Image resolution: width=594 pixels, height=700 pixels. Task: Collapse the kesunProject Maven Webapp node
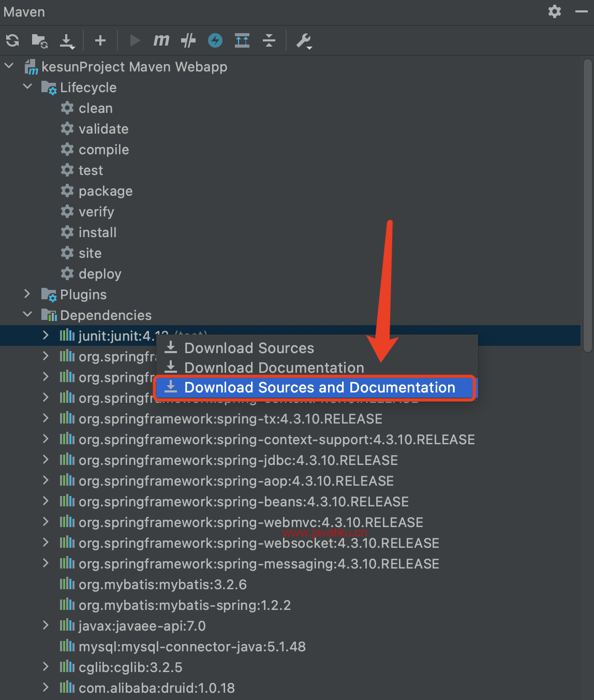[x=9, y=66]
